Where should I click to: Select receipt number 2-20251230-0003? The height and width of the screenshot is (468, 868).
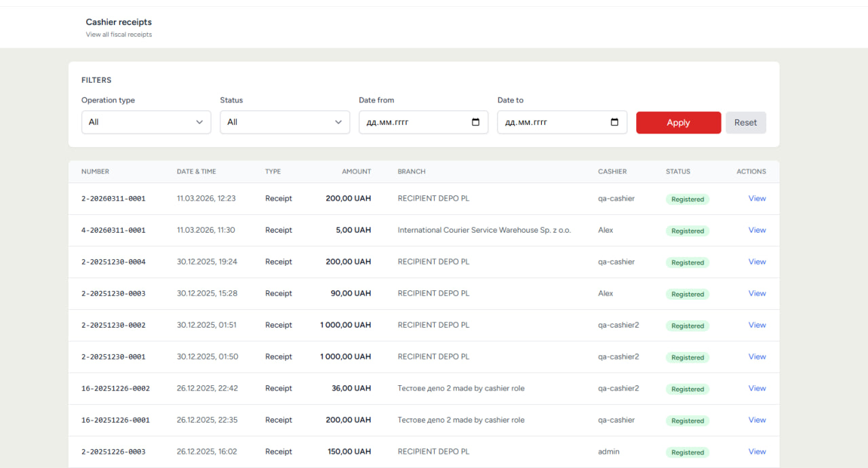(113, 294)
